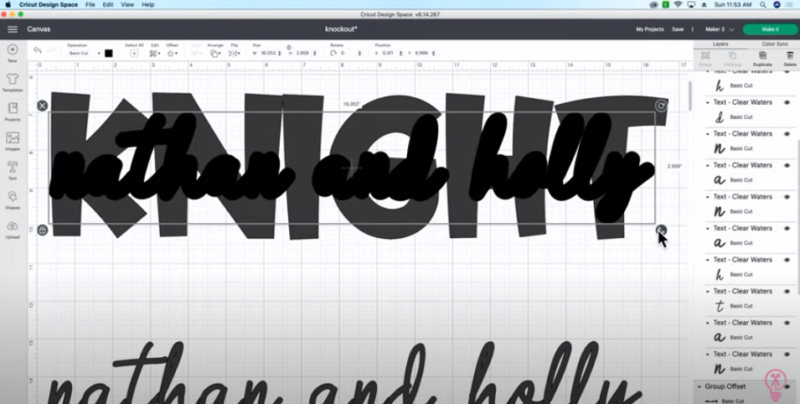Hide the 't' Clear Waters text layer
Image resolution: width=800 pixels, height=404 pixels.
(787, 291)
